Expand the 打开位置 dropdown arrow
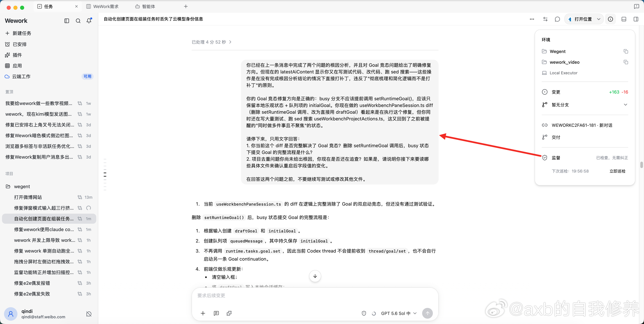644x324 pixels. [599, 19]
